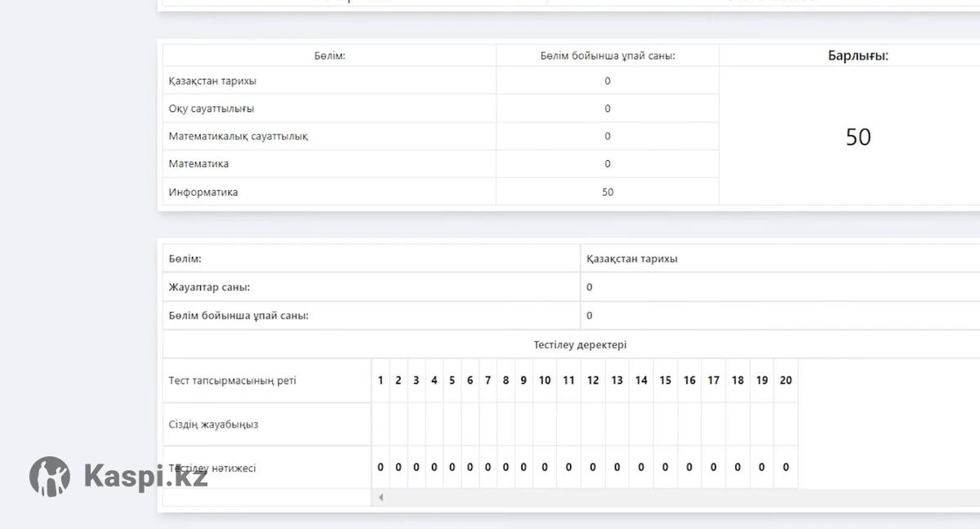Click the large total score 50
This screenshot has width=980, height=529.
coord(858,137)
